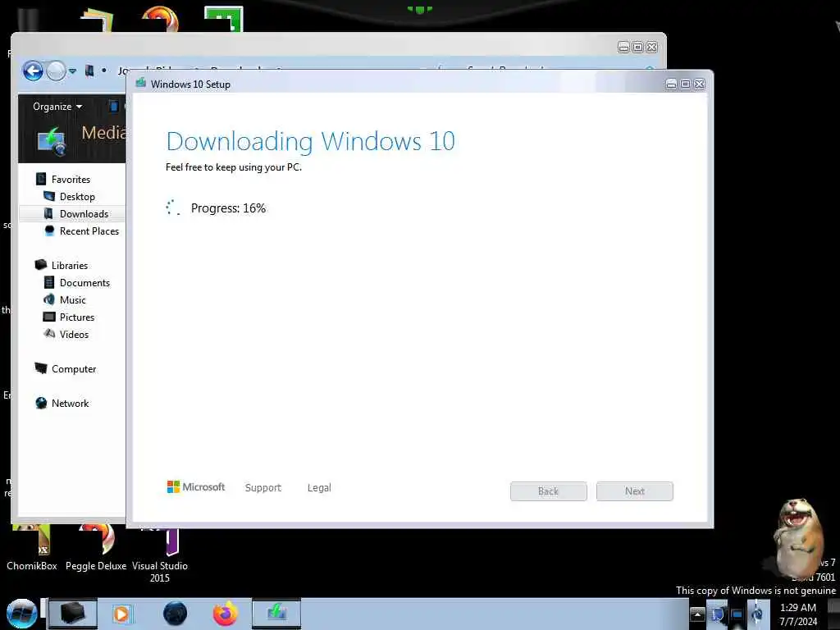Select Libraries in Explorer sidebar

click(x=70, y=266)
